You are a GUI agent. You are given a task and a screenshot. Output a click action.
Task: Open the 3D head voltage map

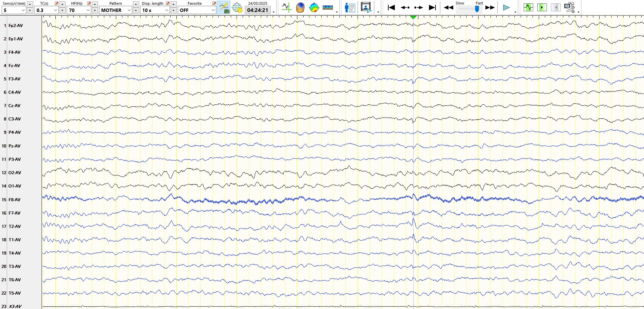(300, 7)
